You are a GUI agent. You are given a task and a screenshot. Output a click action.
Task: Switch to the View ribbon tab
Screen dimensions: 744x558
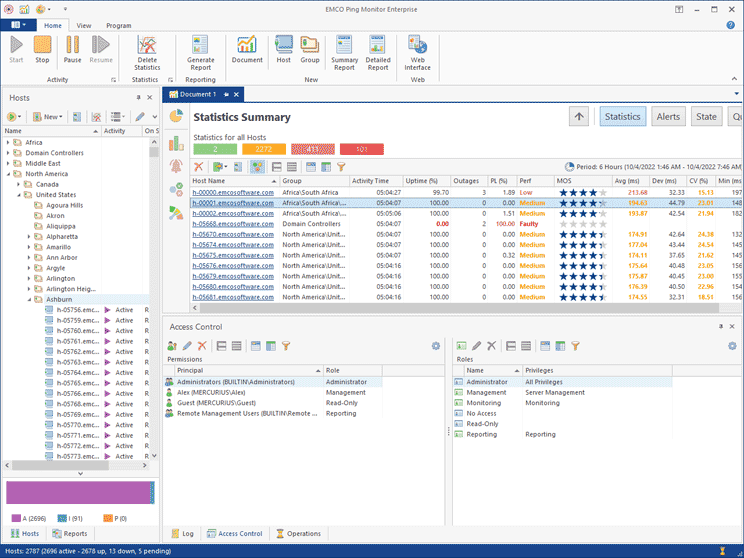click(x=84, y=25)
